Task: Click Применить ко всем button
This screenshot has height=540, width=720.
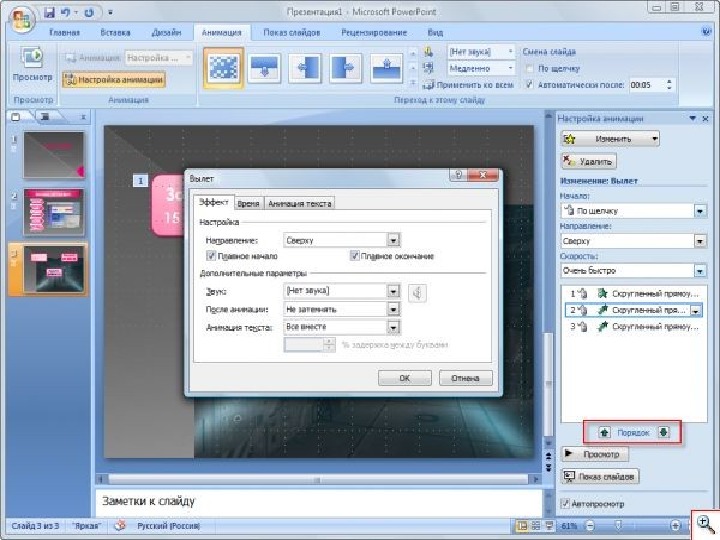Action: point(468,85)
